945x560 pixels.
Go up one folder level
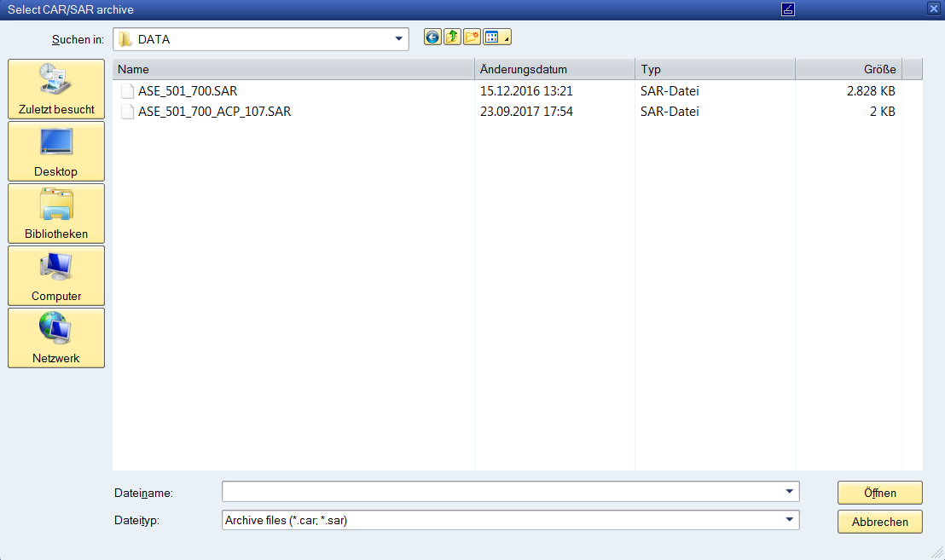(451, 37)
